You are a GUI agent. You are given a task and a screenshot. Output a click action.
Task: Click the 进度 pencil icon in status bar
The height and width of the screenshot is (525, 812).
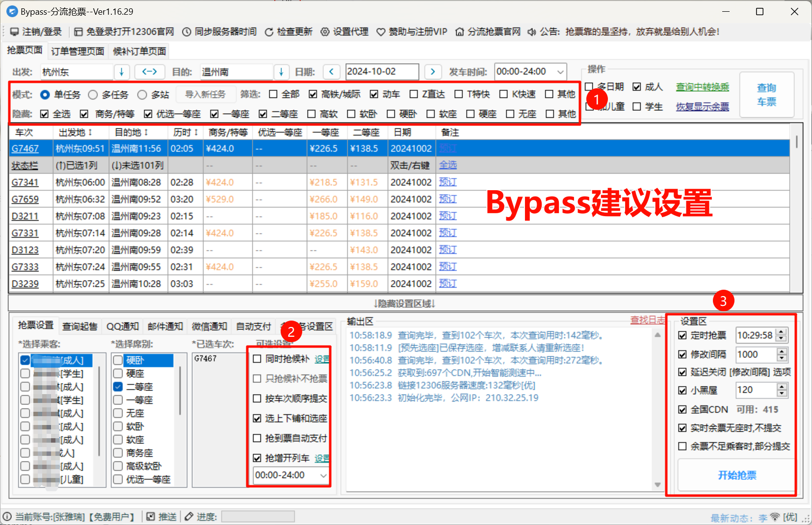click(x=189, y=517)
